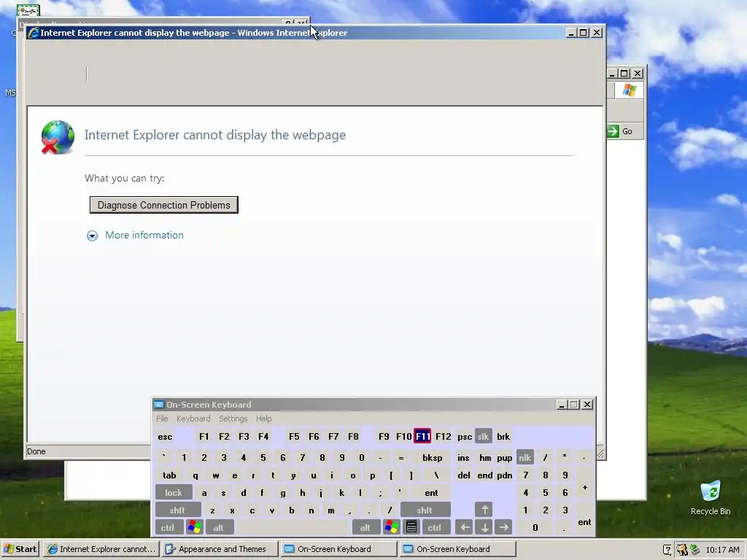
Task: Click the F12 key
Action: point(443,437)
